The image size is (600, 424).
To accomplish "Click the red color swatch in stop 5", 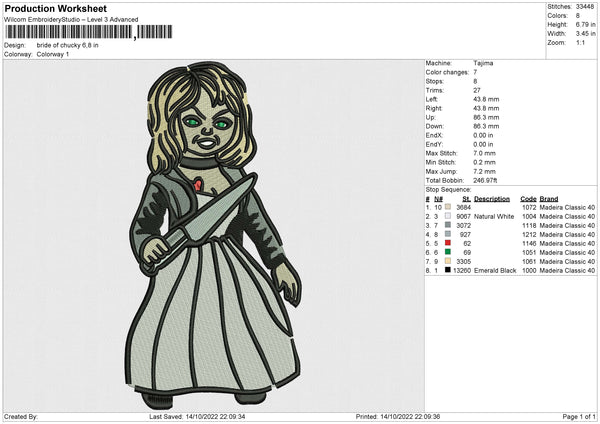I will 448,243.
